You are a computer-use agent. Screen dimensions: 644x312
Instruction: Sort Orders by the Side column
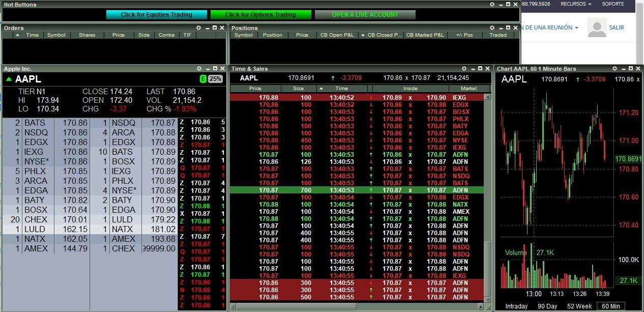[144, 35]
